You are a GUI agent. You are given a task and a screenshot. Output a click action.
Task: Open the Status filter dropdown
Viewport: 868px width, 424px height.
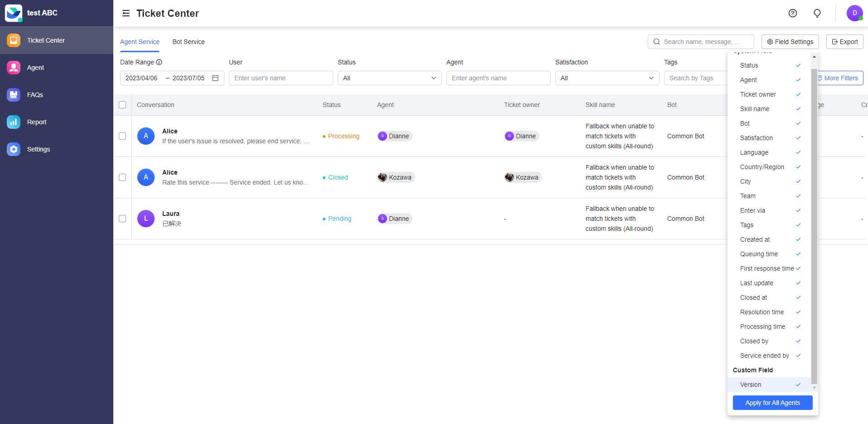click(x=389, y=78)
